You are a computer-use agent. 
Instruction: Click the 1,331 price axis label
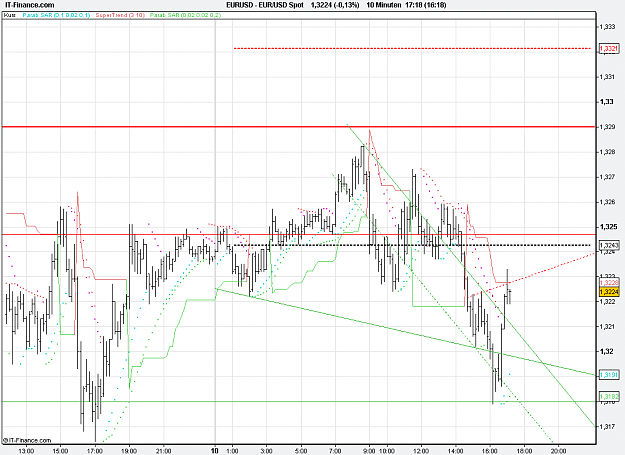click(x=607, y=76)
